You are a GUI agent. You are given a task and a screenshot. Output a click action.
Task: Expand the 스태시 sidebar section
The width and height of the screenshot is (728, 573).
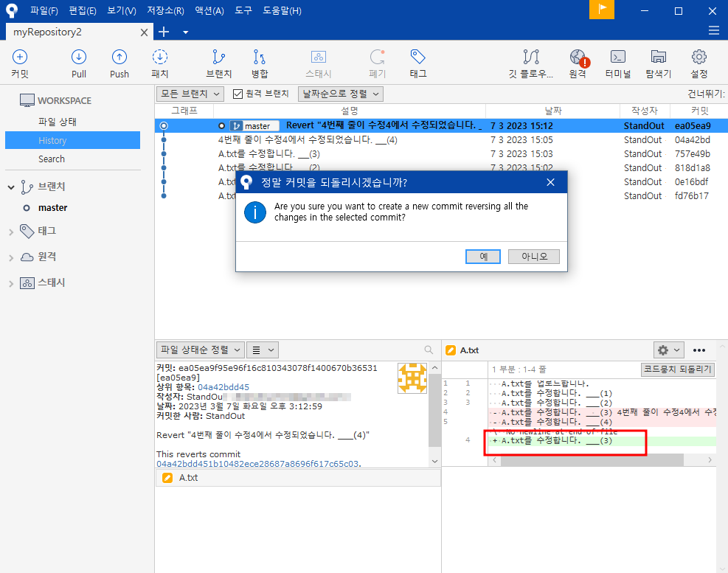(x=11, y=284)
